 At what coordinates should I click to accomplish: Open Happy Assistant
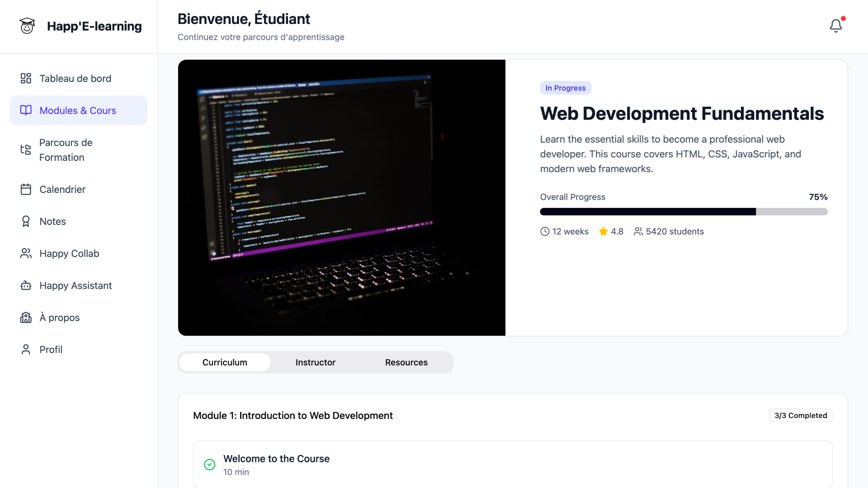pyautogui.click(x=79, y=286)
